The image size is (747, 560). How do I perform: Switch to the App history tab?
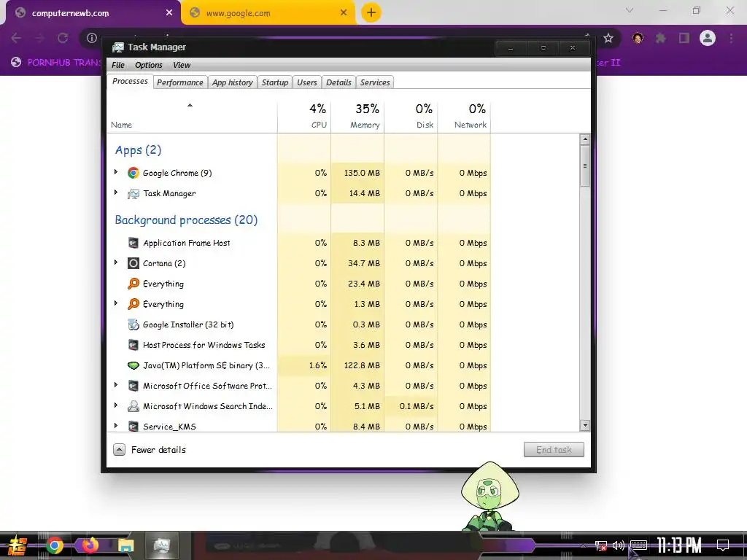233,82
